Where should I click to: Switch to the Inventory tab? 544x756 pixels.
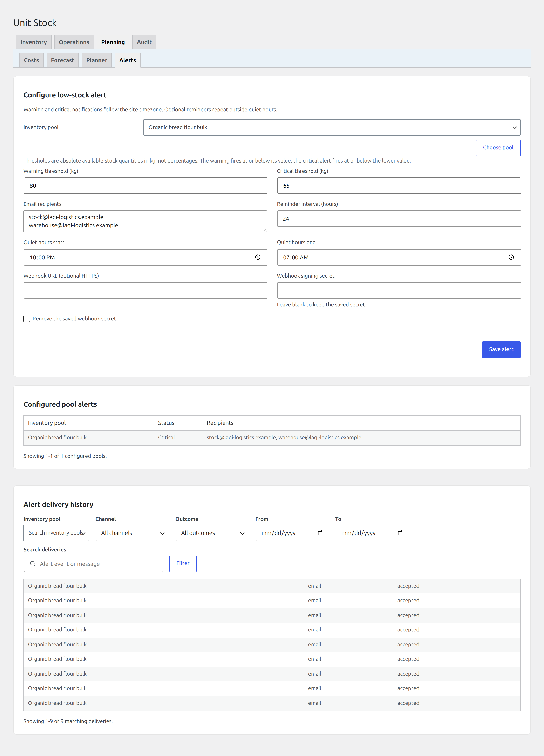tap(34, 42)
